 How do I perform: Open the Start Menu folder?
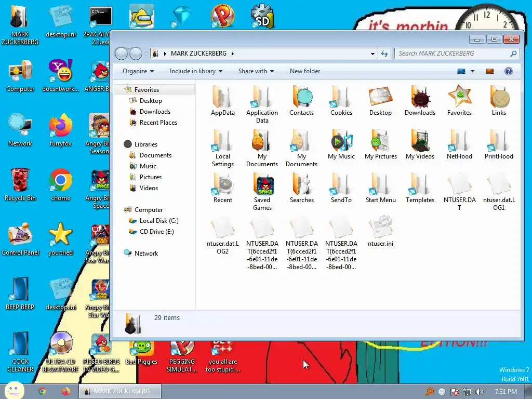coord(381,188)
